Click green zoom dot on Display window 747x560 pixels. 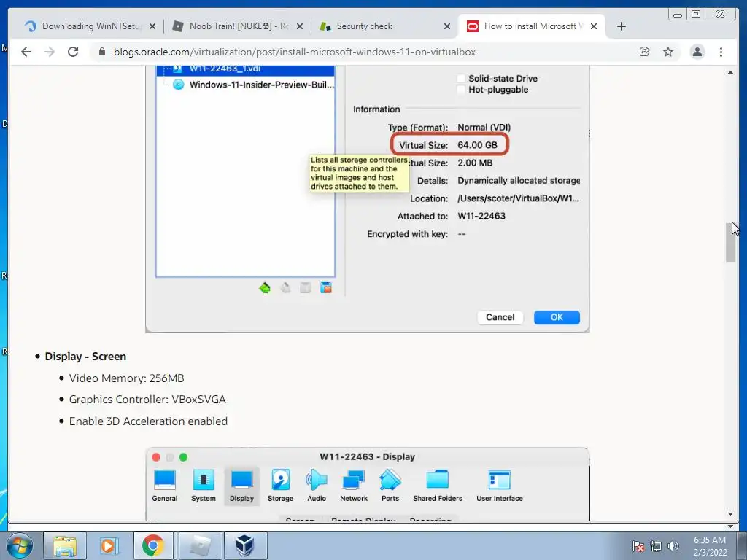183,457
